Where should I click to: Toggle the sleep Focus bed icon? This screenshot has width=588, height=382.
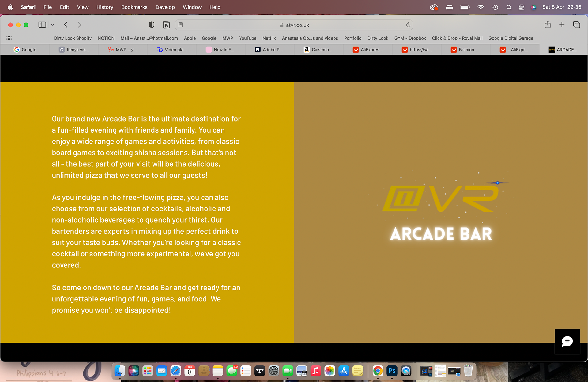[x=449, y=7]
